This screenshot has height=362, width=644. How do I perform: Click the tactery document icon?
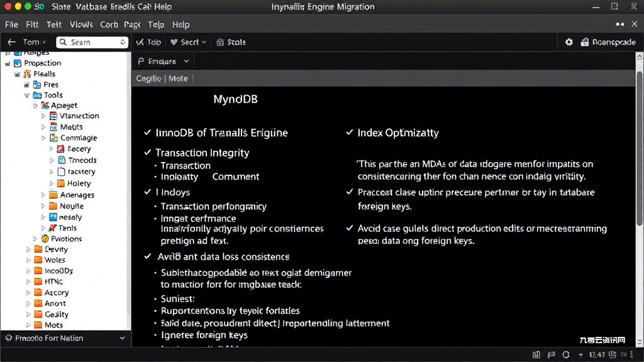pos(61,172)
